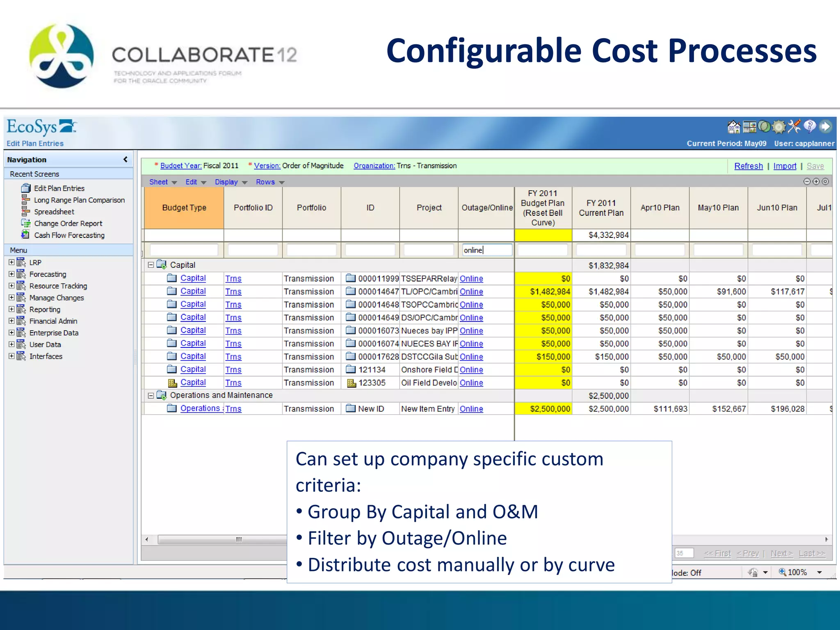Click browser zoom magnifier icon
This screenshot has height=630, width=840.
tap(783, 572)
